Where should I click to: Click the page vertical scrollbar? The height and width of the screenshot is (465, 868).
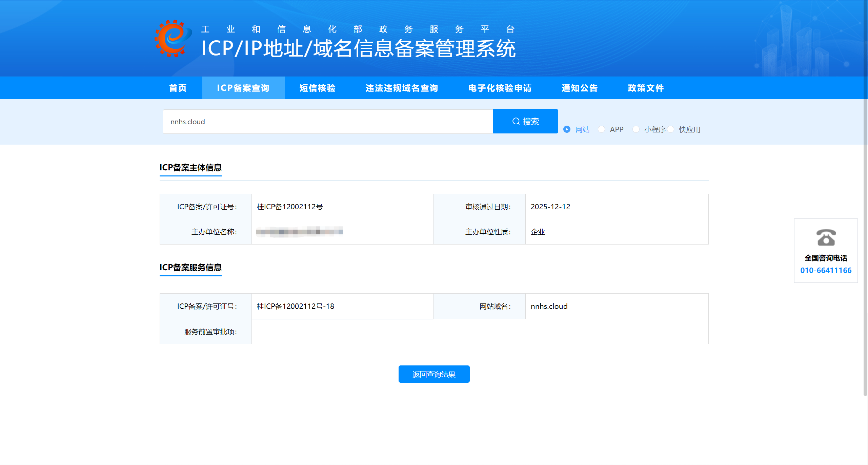(x=865, y=203)
